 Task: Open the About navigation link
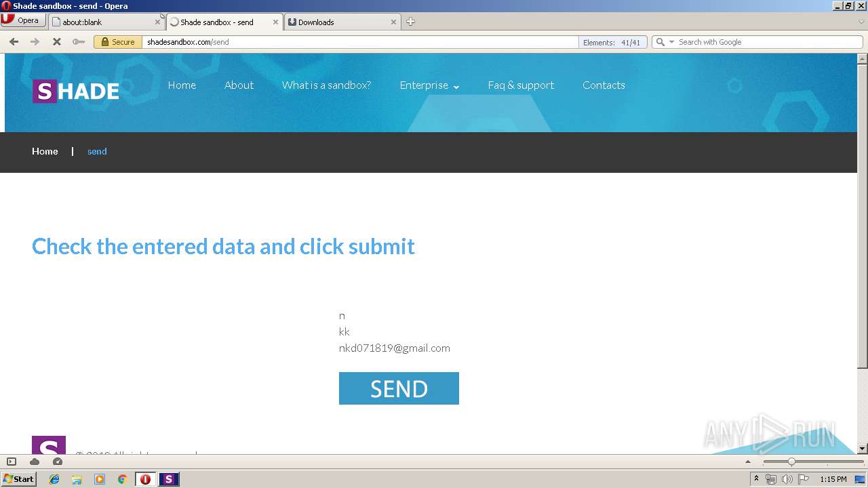point(239,85)
